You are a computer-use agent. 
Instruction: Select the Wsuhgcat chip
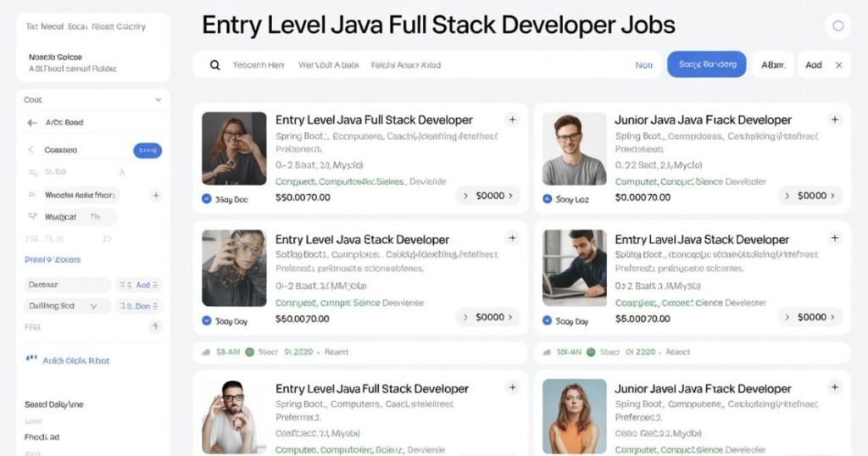(79, 217)
